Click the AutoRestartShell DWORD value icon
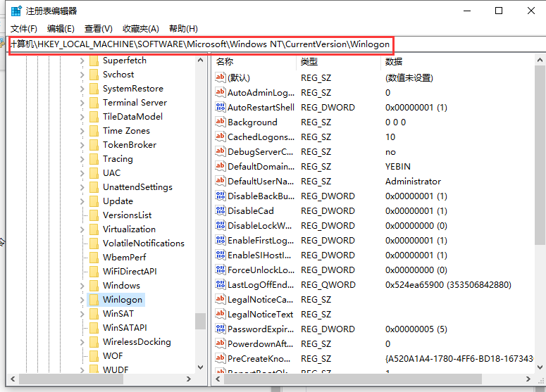The width and height of the screenshot is (546, 392). click(x=221, y=108)
